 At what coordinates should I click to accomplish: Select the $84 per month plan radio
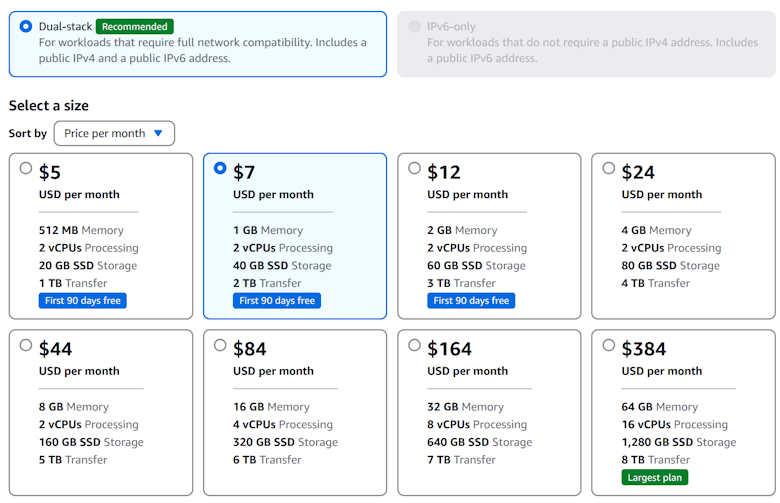[x=220, y=345]
